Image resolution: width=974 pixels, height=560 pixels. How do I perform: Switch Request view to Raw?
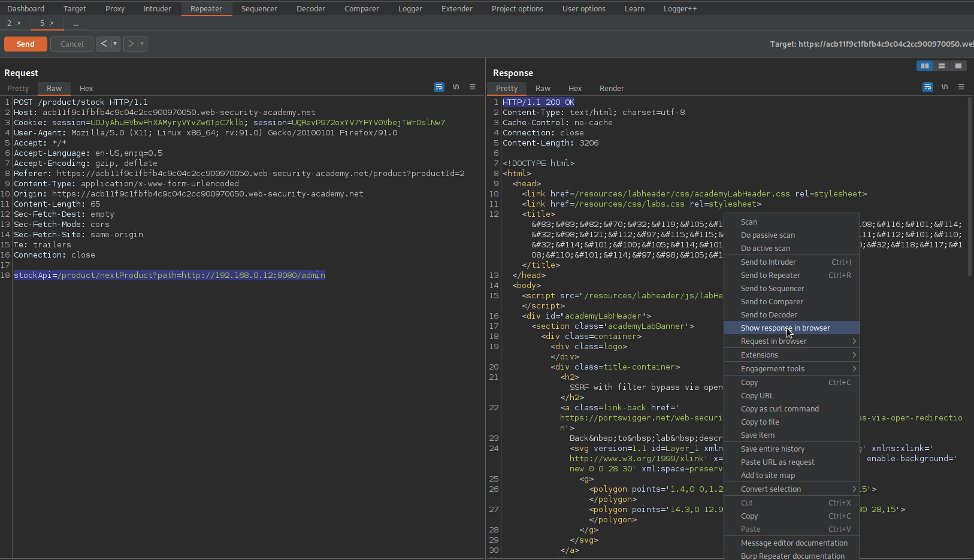click(x=55, y=88)
